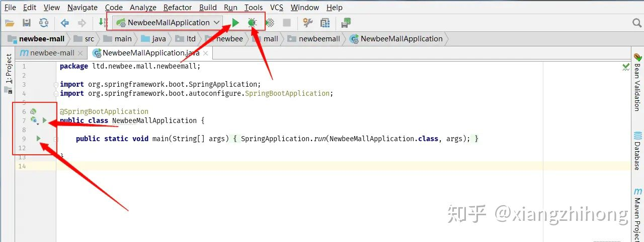Expand the folded main method on line 9
The height and width of the screenshot is (242, 644).
point(56,139)
